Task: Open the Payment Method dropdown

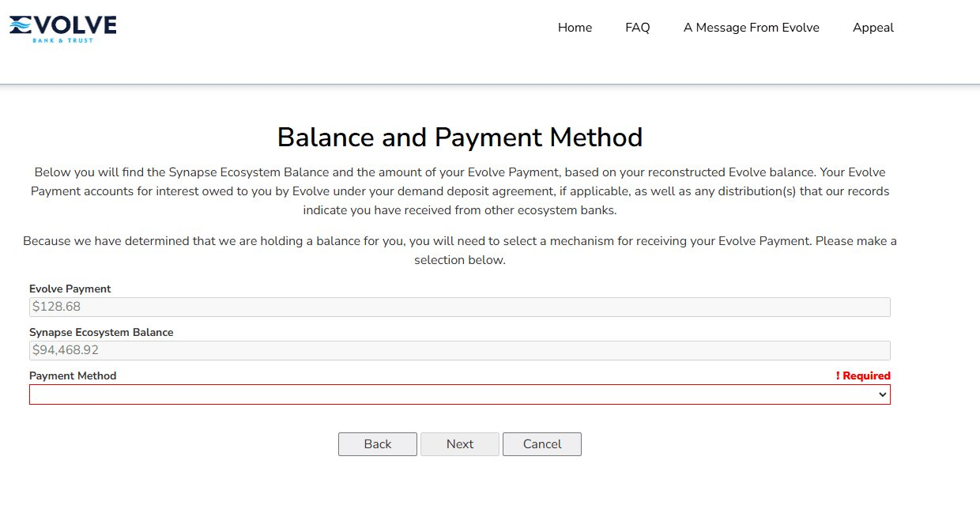Action: (460, 394)
